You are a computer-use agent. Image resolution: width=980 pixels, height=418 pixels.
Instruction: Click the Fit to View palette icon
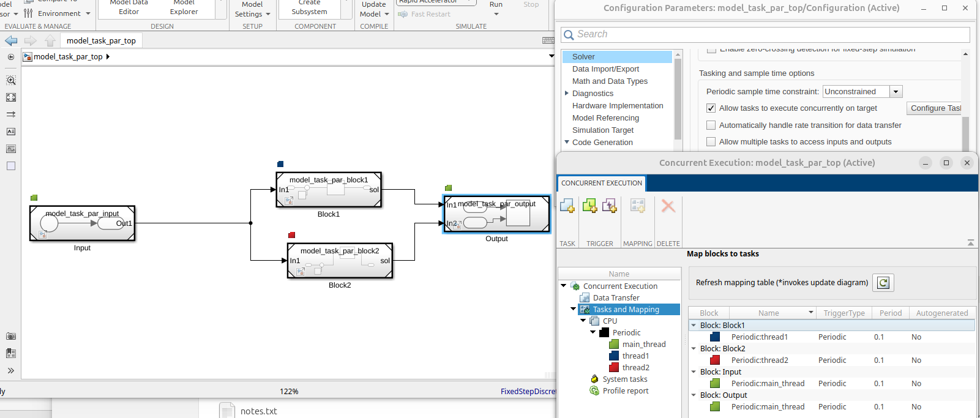(11, 97)
